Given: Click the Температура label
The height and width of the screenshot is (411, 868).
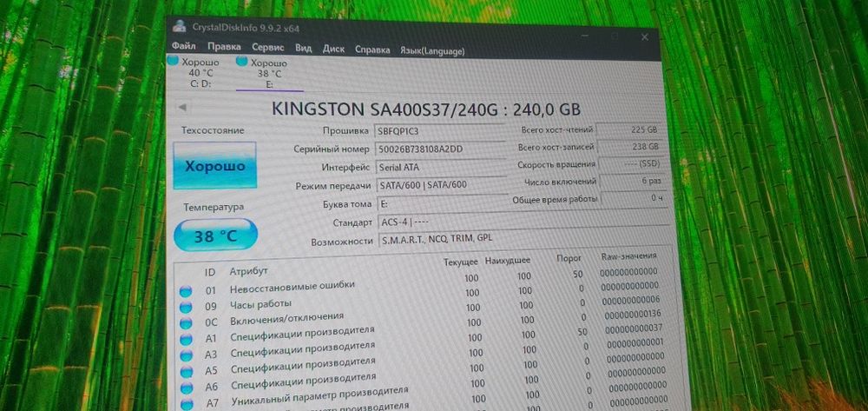Looking at the screenshot, I should [214, 207].
